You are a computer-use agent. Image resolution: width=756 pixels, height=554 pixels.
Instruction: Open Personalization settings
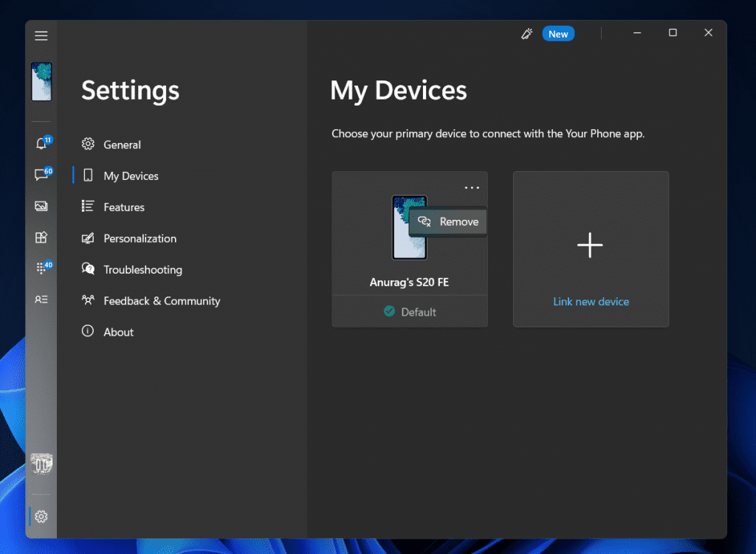pos(140,238)
